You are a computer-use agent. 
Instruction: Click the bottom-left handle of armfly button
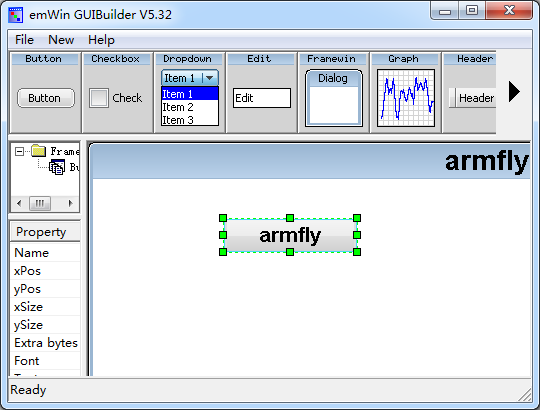223,252
